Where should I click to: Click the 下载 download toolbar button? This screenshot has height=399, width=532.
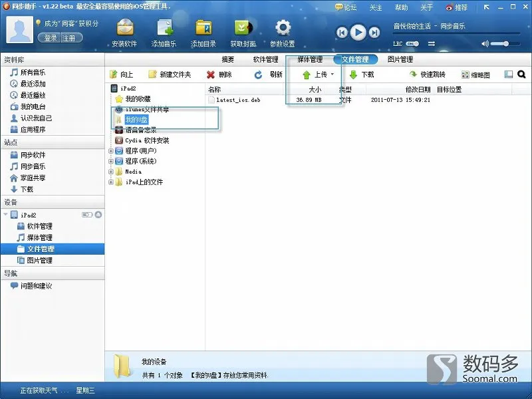click(x=362, y=74)
